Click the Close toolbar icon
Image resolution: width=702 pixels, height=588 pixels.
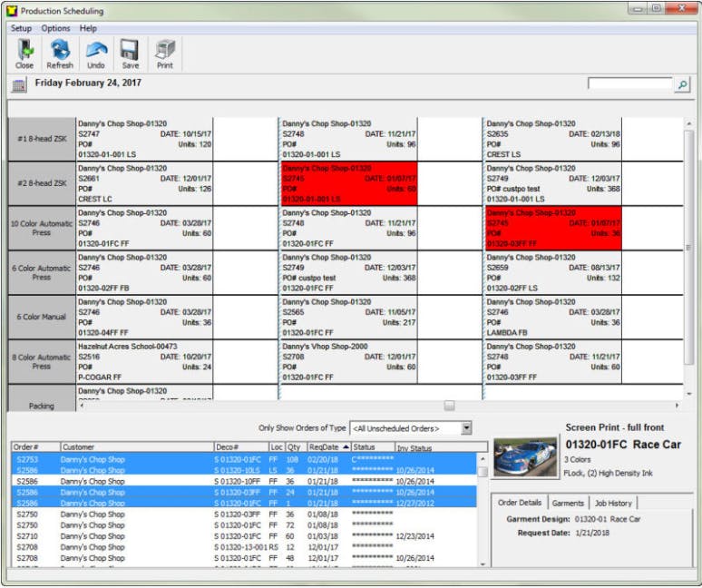coord(24,53)
